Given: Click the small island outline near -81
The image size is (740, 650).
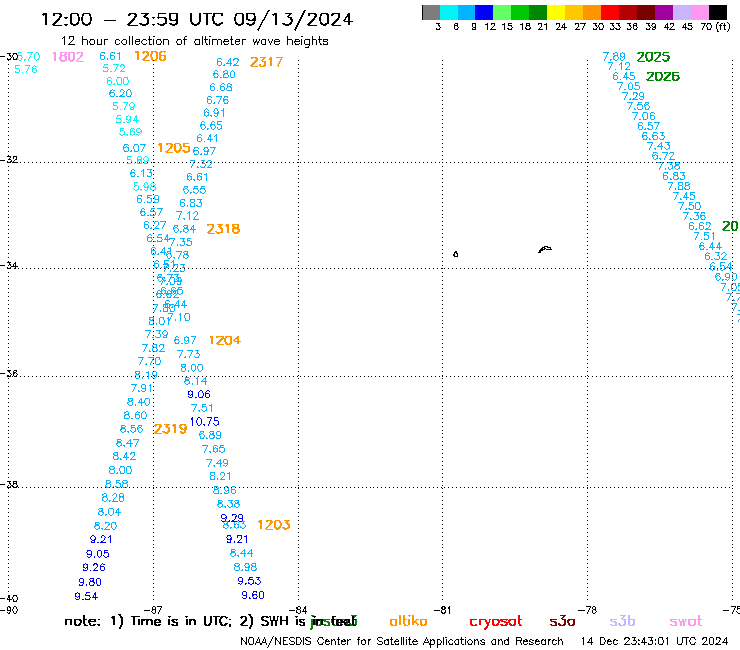Looking at the screenshot, I should [x=455, y=254].
